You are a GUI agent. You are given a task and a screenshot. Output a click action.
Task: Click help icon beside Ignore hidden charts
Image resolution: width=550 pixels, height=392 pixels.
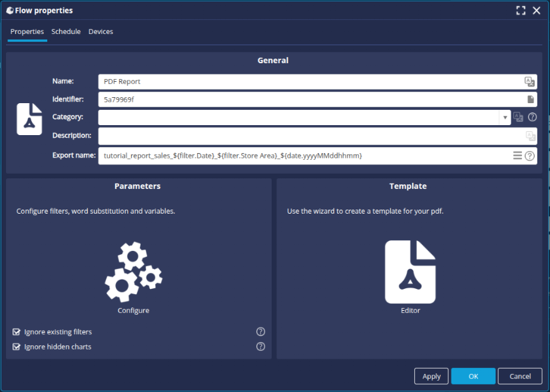(x=260, y=346)
